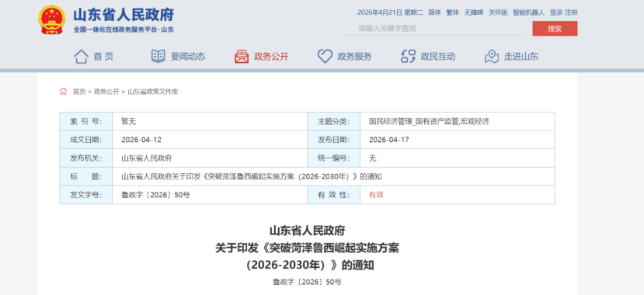This screenshot has height=295, width=644.
Task: Click the 索引号 label cell
Action: [x=86, y=121]
